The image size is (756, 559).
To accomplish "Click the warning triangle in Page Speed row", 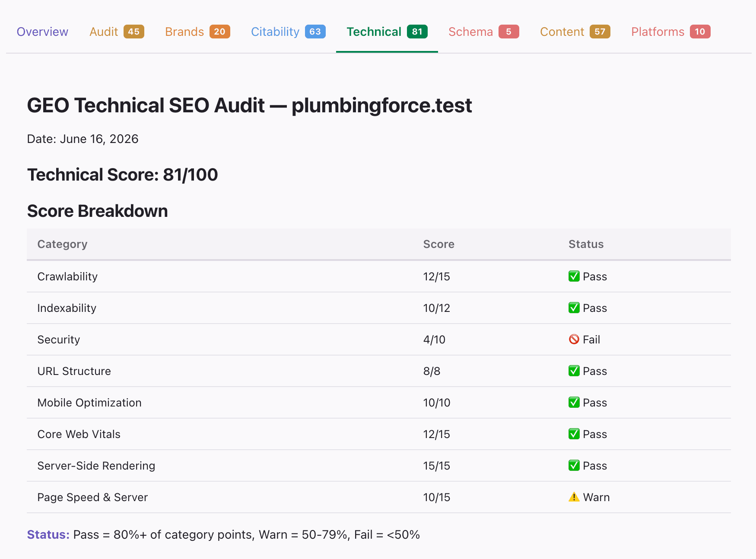I will (x=574, y=497).
